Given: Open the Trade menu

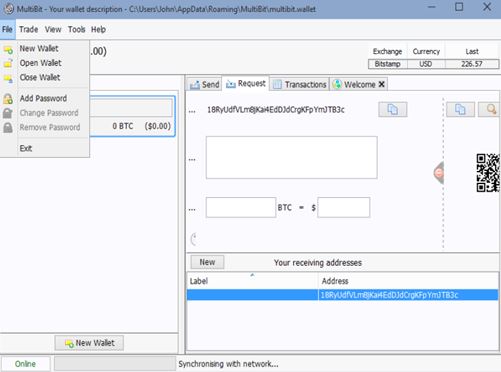Looking at the screenshot, I should click(29, 29).
